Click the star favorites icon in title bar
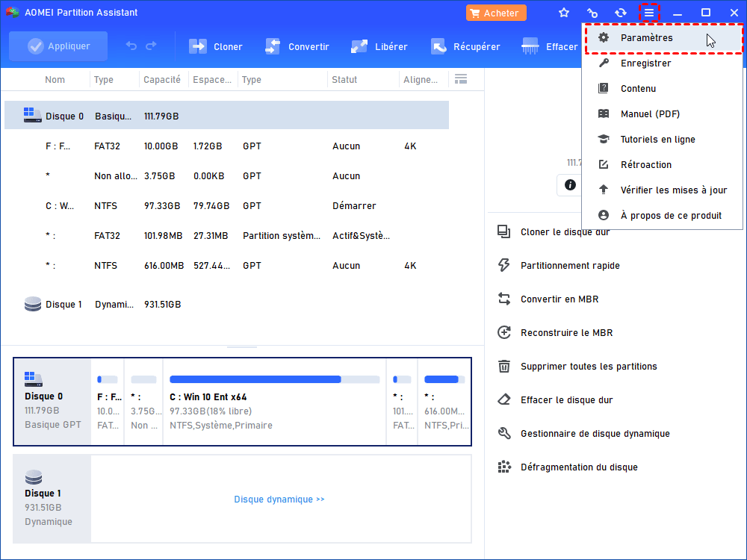The width and height of the screenshot is (747, 560). click(564, 13)
